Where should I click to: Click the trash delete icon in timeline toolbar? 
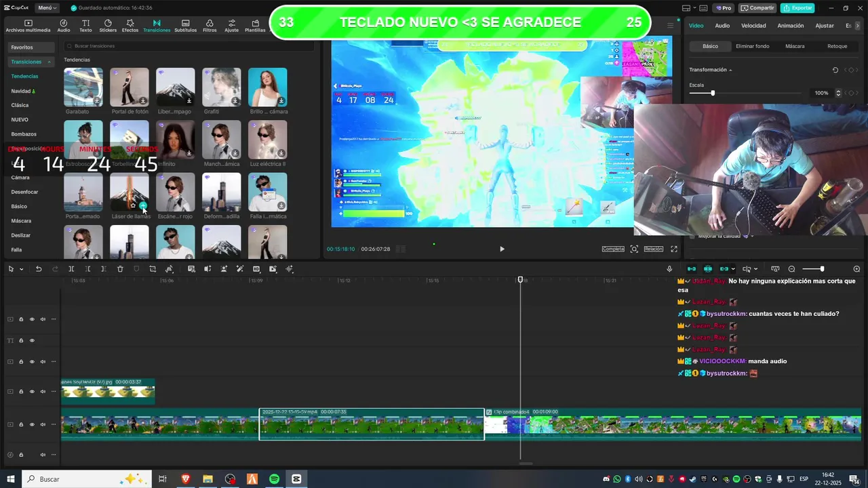[x=120, y=269]
